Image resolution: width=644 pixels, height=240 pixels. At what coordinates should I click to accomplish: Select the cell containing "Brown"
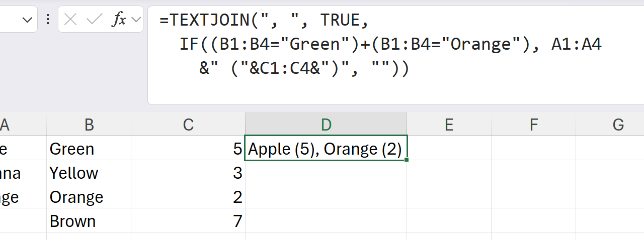click(x=89, y=221)
